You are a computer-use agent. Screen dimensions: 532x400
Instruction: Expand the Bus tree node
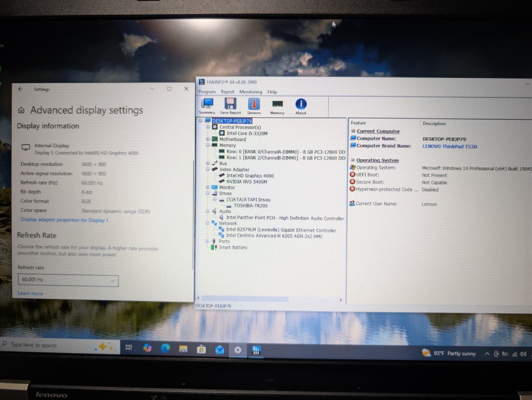[x=208, y=163]
